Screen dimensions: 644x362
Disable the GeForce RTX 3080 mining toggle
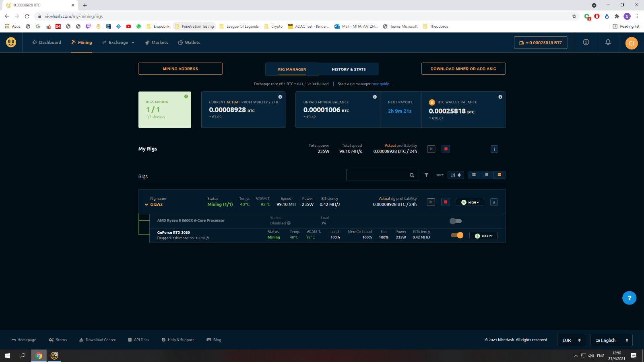(x=457, y=235)
